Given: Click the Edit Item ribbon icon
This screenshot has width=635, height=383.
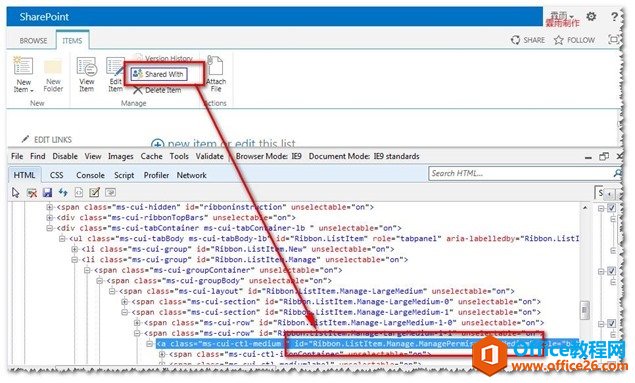Looking at the screenshot, I should tap(115, 74).
